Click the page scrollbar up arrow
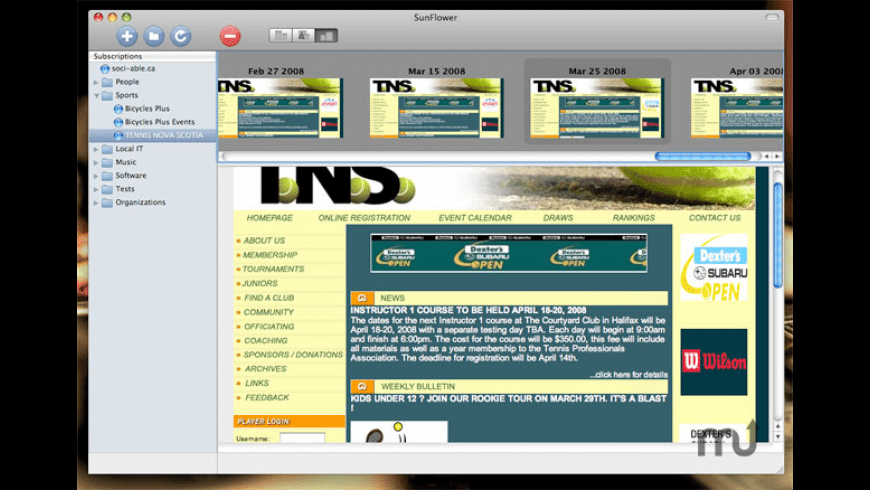Viewport: 870px width, 490px height. tap(778, 426)
